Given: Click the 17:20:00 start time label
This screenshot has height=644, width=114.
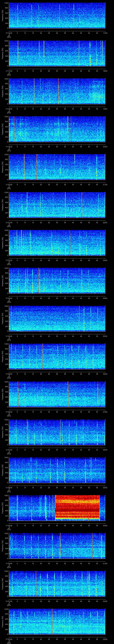Looking at the screenshot, I should click(9, 184).
